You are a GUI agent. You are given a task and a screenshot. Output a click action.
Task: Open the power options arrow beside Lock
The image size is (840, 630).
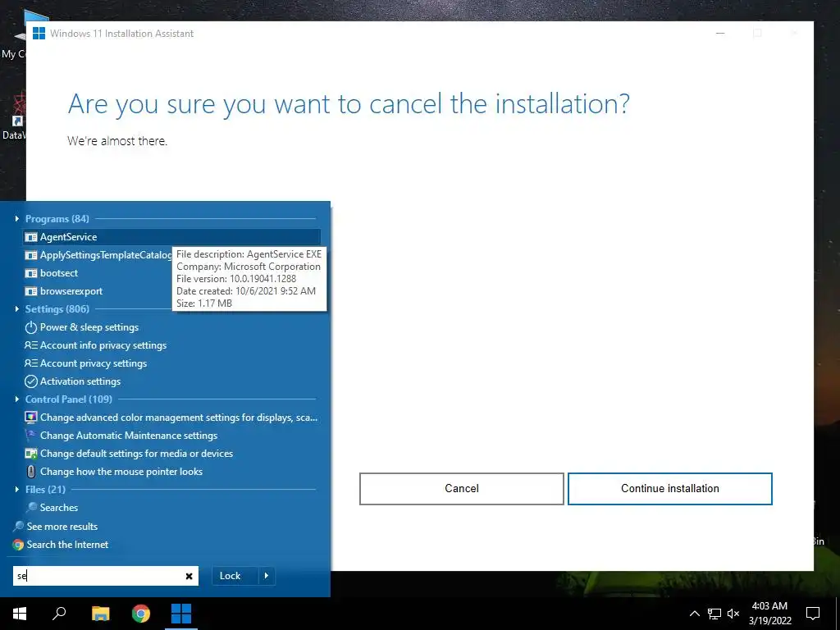click(267, 576)
